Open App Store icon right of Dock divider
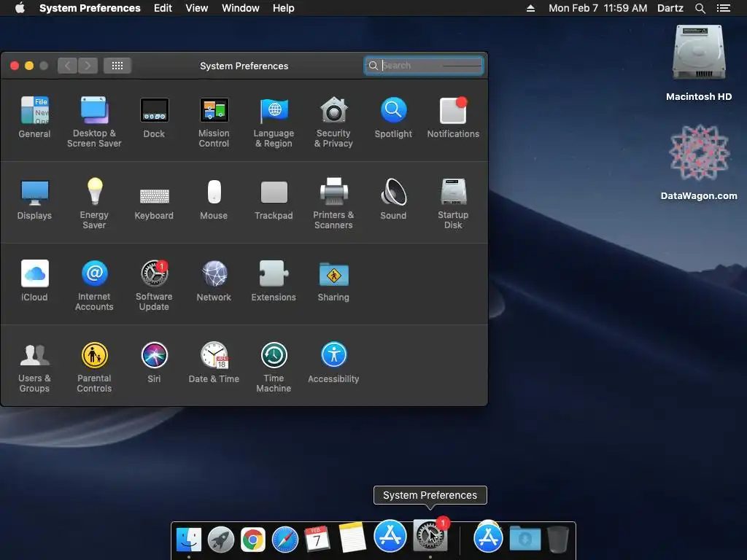 pyautogui.click(x=488, y=537)
